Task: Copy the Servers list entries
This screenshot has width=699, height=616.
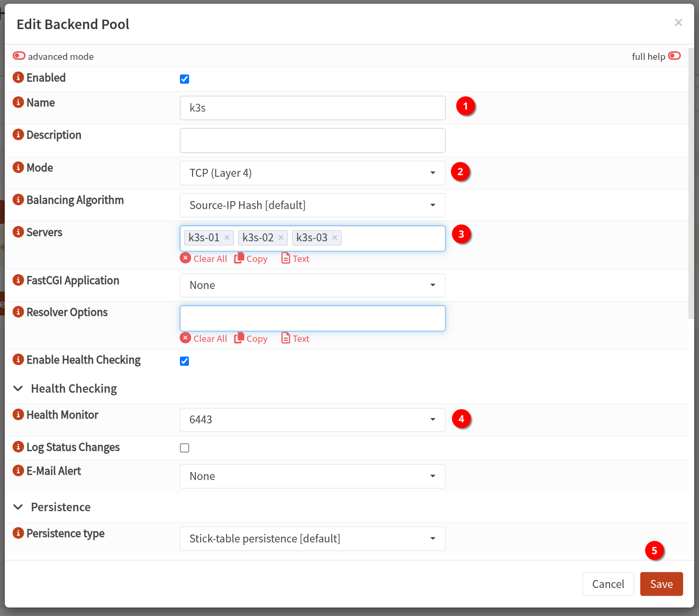Action: pos(251,259)
